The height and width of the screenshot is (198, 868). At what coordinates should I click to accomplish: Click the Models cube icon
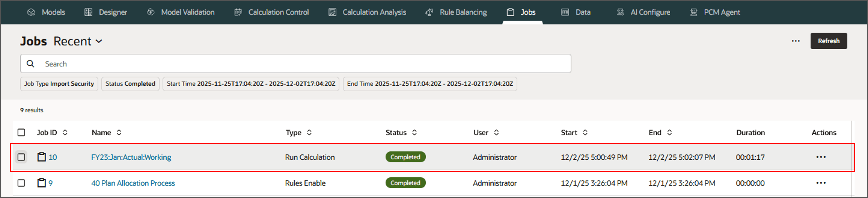click(31, 12)
